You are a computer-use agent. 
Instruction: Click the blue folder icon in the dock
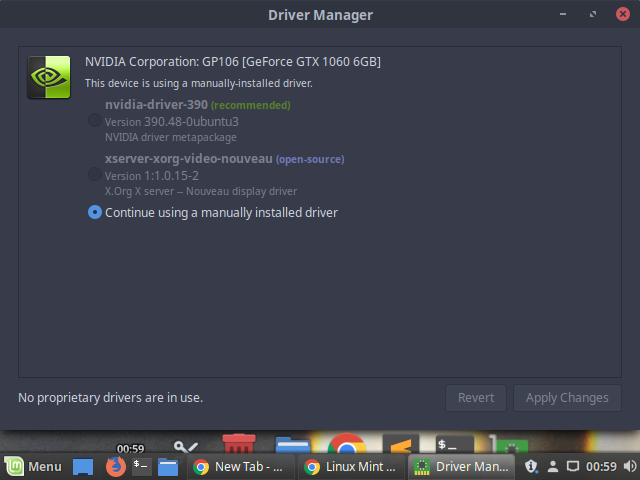(293, 445)
